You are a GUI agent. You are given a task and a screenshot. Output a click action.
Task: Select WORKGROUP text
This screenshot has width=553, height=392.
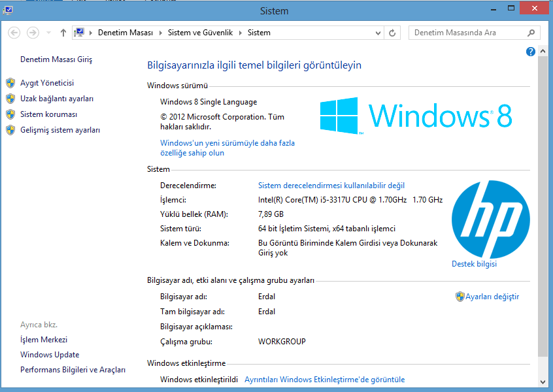pyautogui.click(x=282, y=342)
